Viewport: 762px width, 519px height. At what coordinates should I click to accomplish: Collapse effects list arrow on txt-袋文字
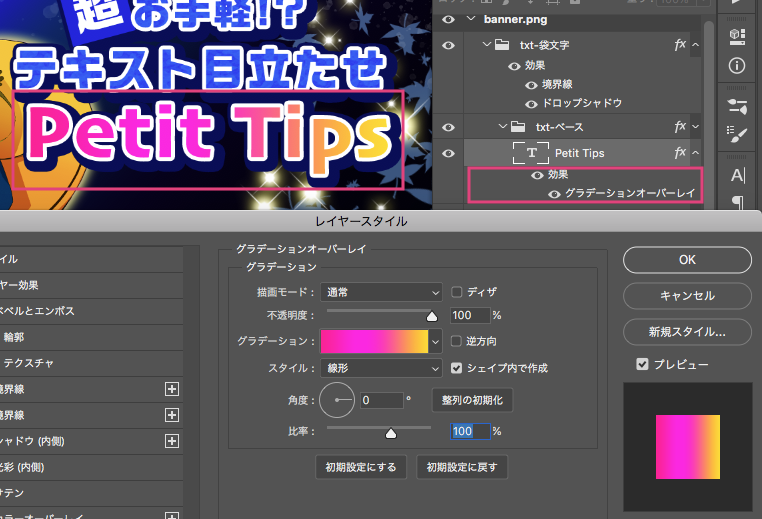pyautogui.click(x=695, y=45)
